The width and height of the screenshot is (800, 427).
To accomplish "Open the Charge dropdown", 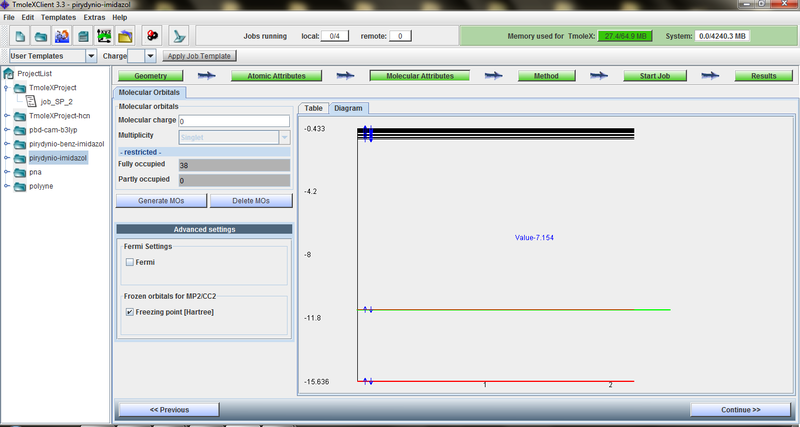I will [x=151, y=56].
